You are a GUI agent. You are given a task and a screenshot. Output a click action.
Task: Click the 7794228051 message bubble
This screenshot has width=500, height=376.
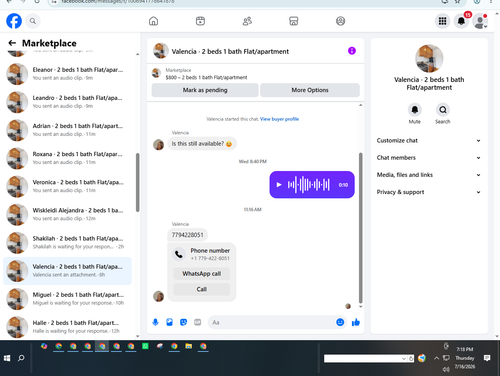click(187, 235)
